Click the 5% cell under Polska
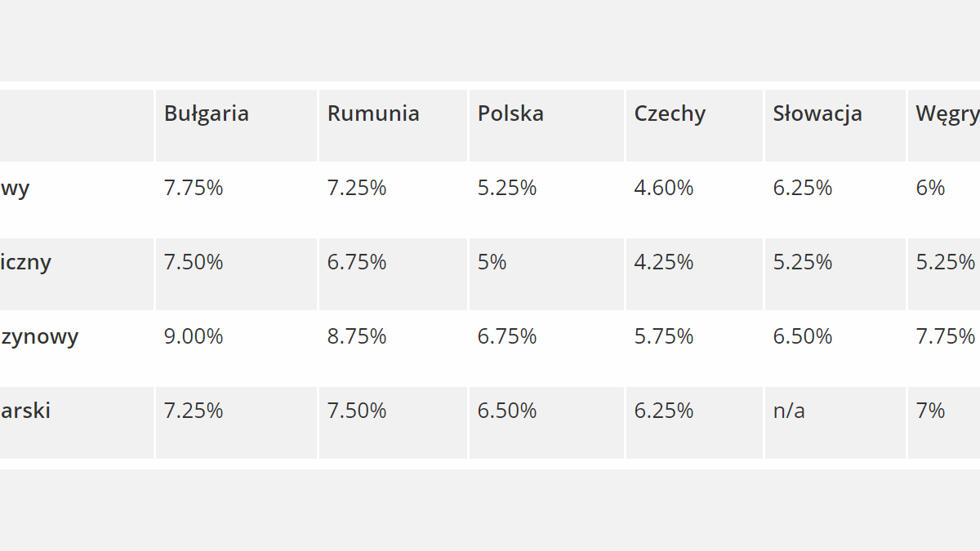Image resolution: width=980 pixels, height=551 pixels. (x=492, y=262)
